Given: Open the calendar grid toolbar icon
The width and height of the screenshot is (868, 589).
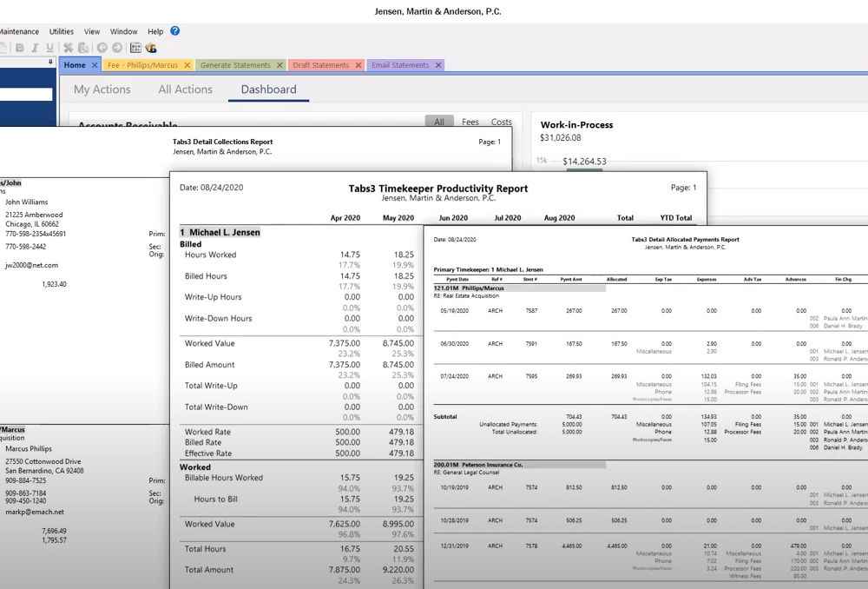Looking at the screenshot, I should pyautogui.click(x=135, y=48).
